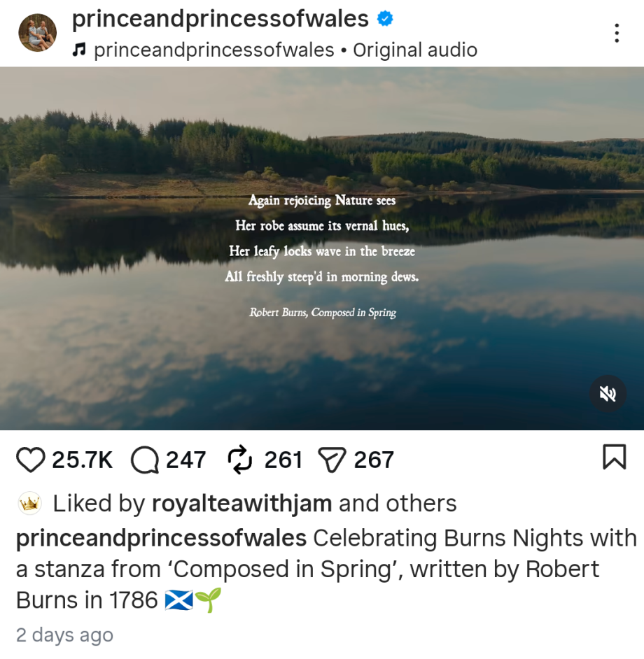Image resolution: width=644 pixels, height=659 pixels.
Task: Unmute the video with the speaker icon
Action: tap(608, 394)
